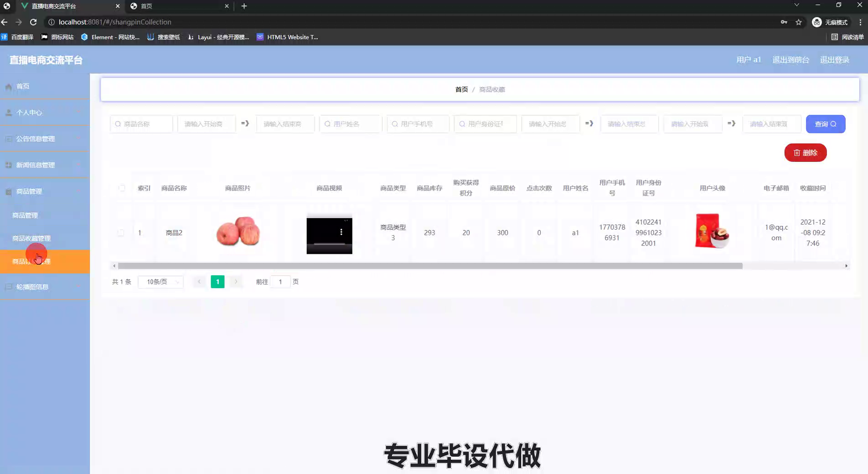Image resolution: width=868 pixels, height=474 pixels.
Task: Click the password key icon in address bar
Action: click(784, 22)
